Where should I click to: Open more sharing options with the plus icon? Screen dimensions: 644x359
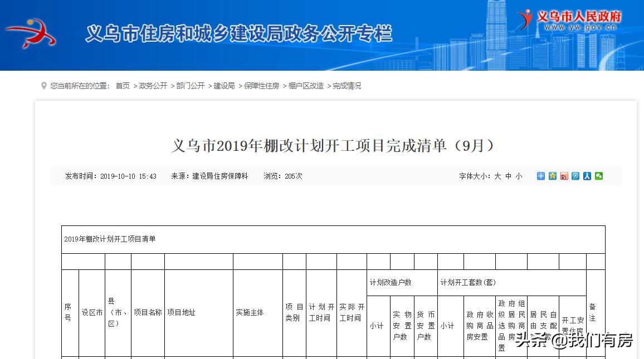(x=541, y=176)
